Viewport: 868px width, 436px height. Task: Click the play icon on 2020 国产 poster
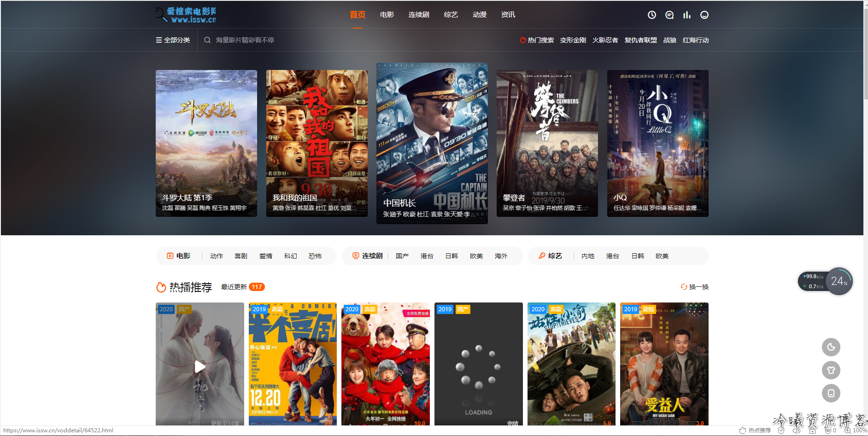coord(199,366)
